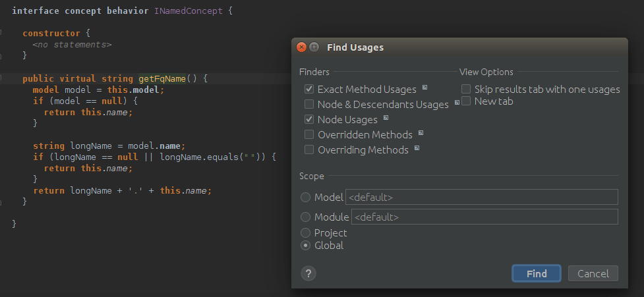Click the navigate icon beside Exact Method Usages

coord(425,88)
